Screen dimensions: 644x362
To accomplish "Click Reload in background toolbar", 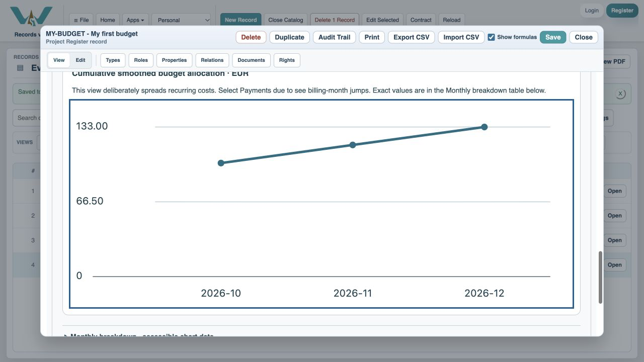I will click(452, 20).
